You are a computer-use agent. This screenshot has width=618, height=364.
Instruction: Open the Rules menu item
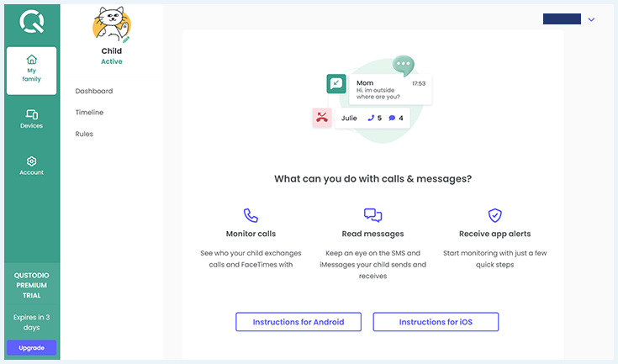[84, 134]
